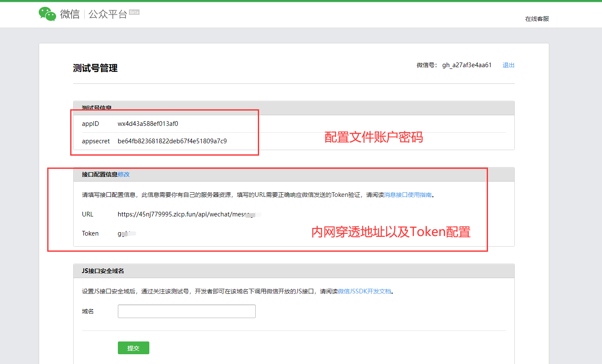Log out via 退出 link

[x=508, y=65]
